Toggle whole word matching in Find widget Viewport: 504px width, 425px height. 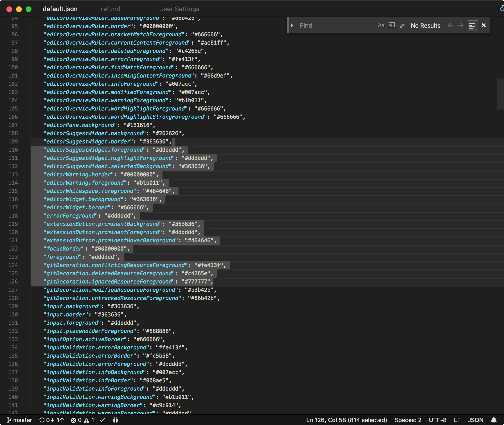click(392, 25)
